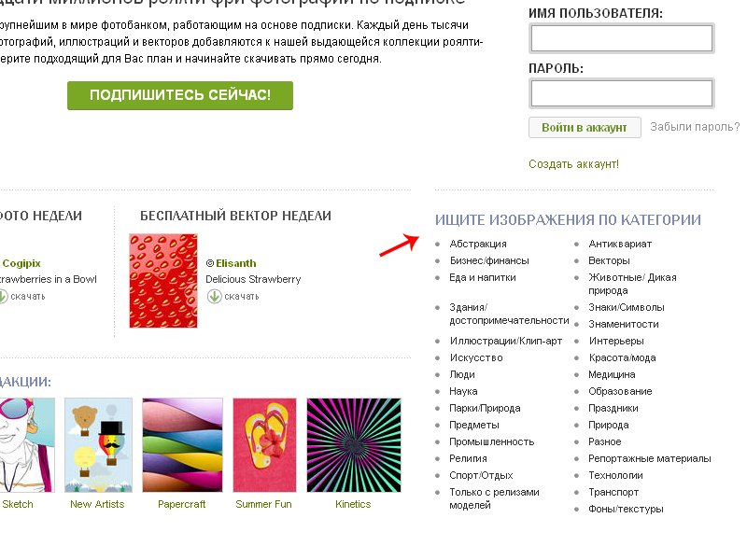Open the Забыли пароль? link
Image resolution: width=747 pixels, height=560 pixels.
(x=695, y=127)
